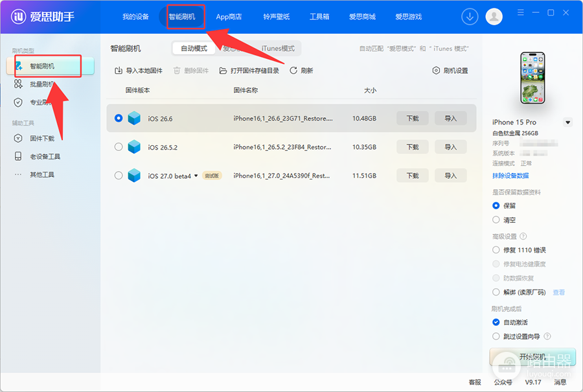
Task: Click the 爱思助手 logo icon
Action: 19,16
